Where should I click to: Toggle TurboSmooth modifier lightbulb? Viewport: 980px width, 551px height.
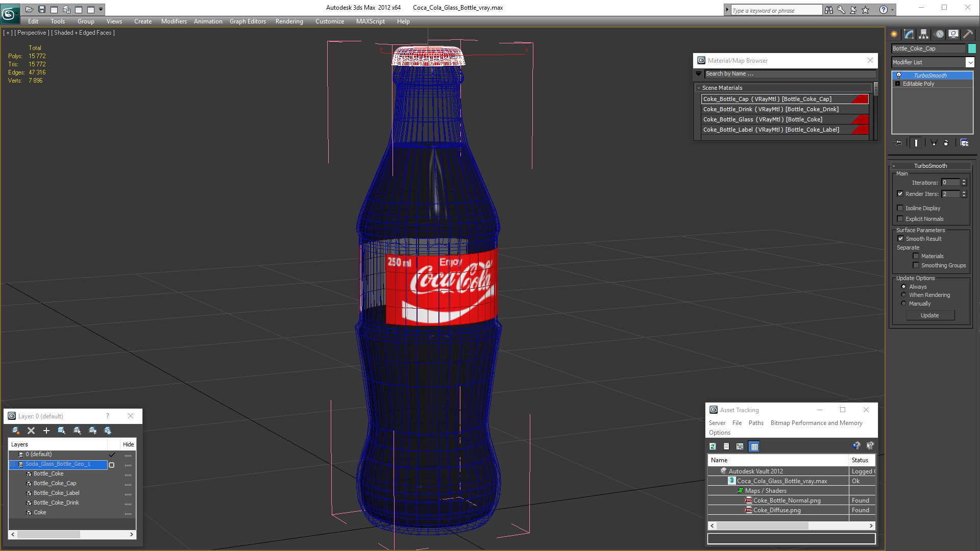pyautogui.click(x=899, y=76)
